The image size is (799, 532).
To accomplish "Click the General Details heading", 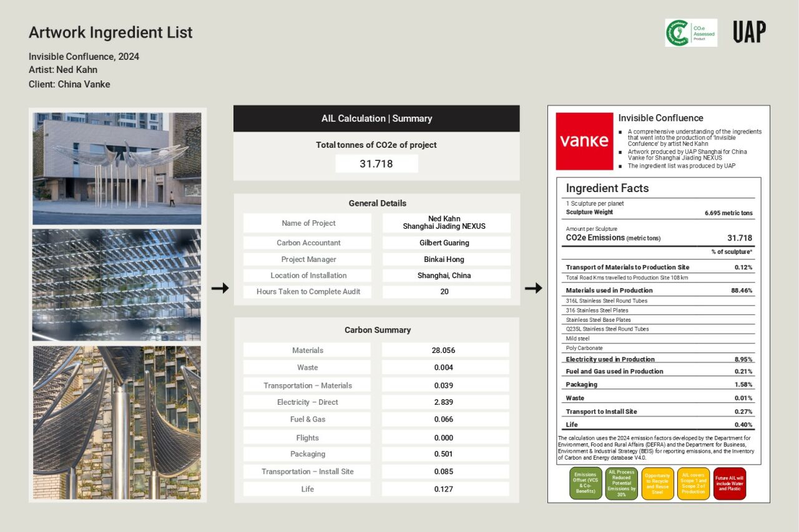I will pyautogui.click(x=377, y=203).
